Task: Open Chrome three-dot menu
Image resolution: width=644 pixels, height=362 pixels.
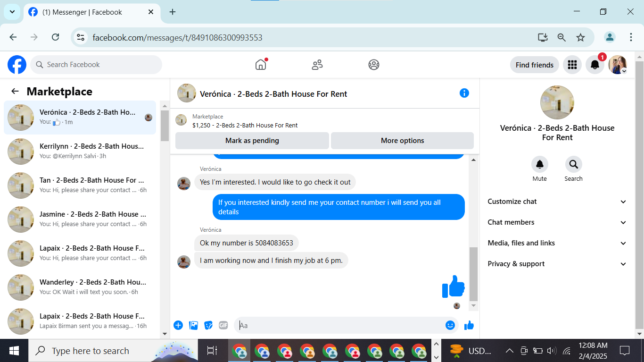Action: [x=631, y=37]
